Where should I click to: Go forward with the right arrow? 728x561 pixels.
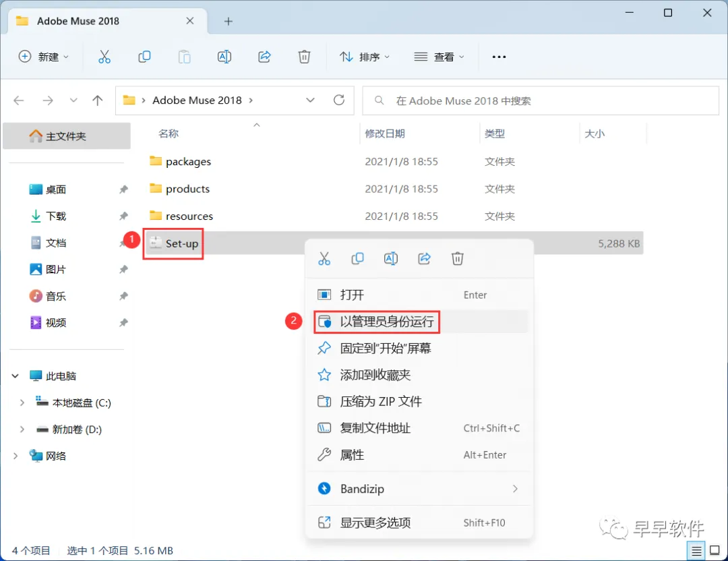point(48,100)
